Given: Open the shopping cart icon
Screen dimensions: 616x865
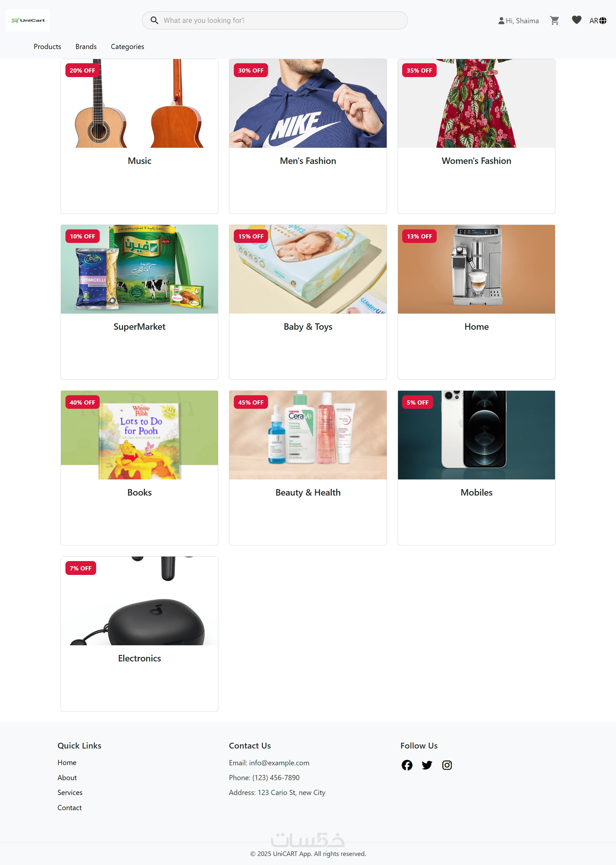Looking at the screenshot, I should click(x=554, y=20).
